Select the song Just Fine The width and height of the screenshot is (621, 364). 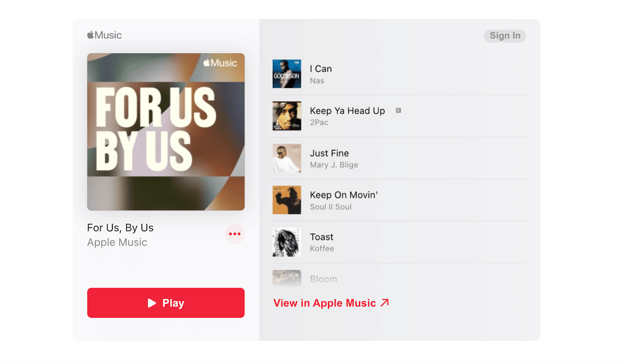[x=400, y=158]
